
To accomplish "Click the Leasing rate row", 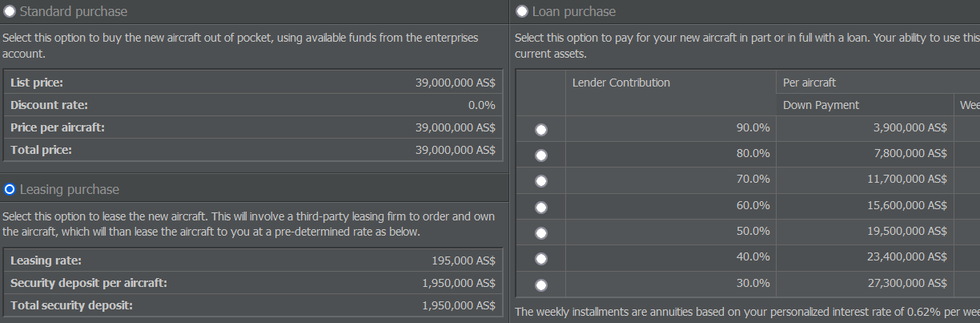I will point(253,260).
